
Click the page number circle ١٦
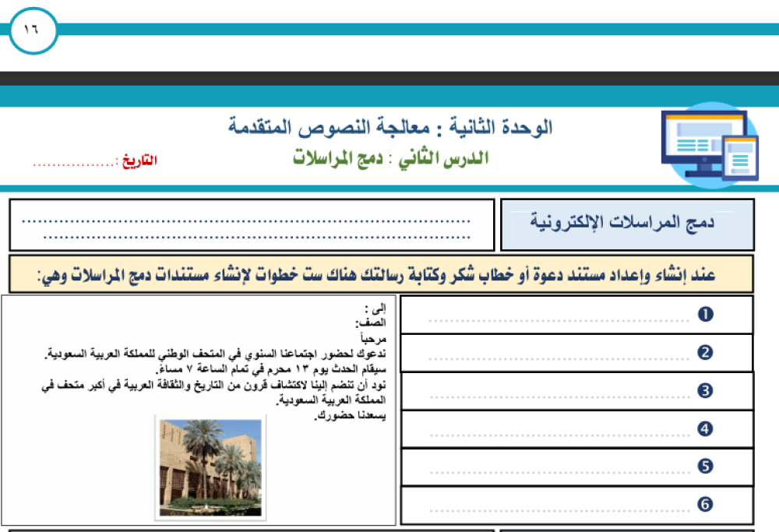[33, 30]
